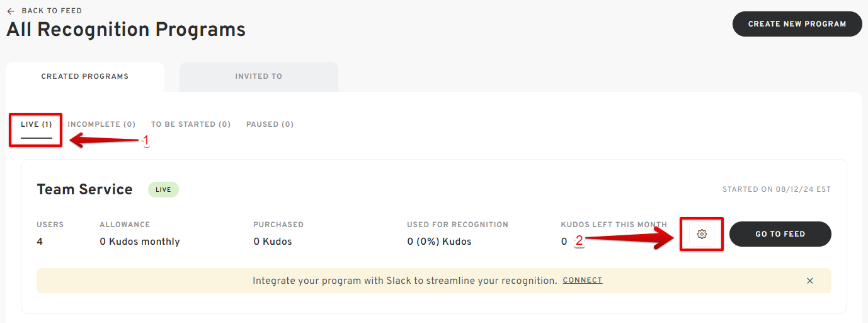This screenshot has width=868, height=323.
Task: Open the Team Service program title
Action: coord(84,190)
